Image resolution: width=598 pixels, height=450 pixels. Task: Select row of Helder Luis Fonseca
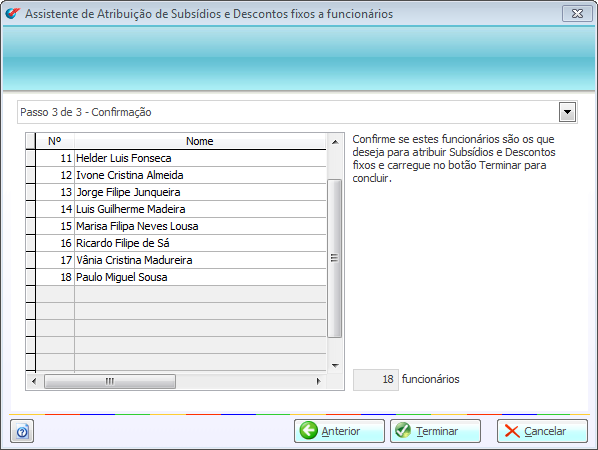[x=181, y=158]
